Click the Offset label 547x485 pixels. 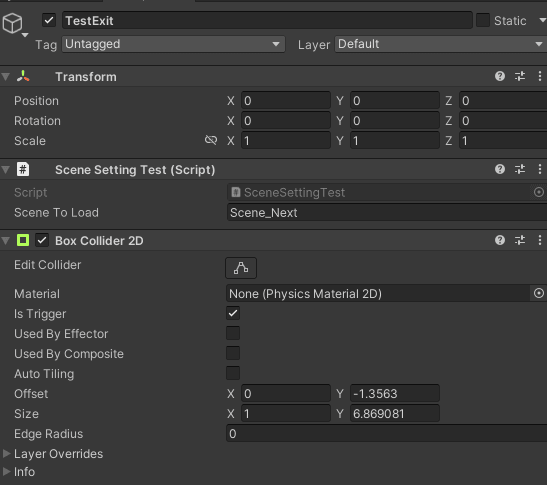[31, 394]
